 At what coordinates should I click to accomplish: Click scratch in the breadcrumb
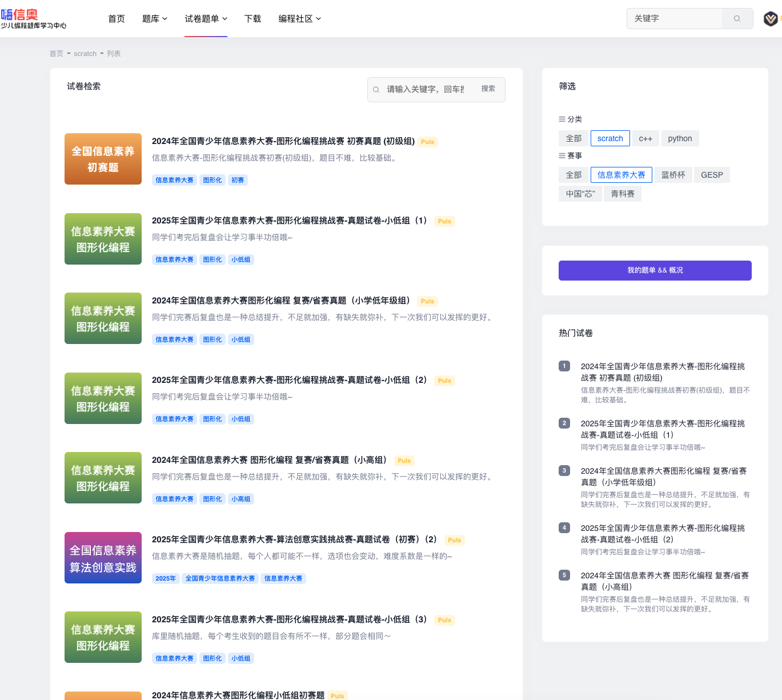tap(85, 54)
